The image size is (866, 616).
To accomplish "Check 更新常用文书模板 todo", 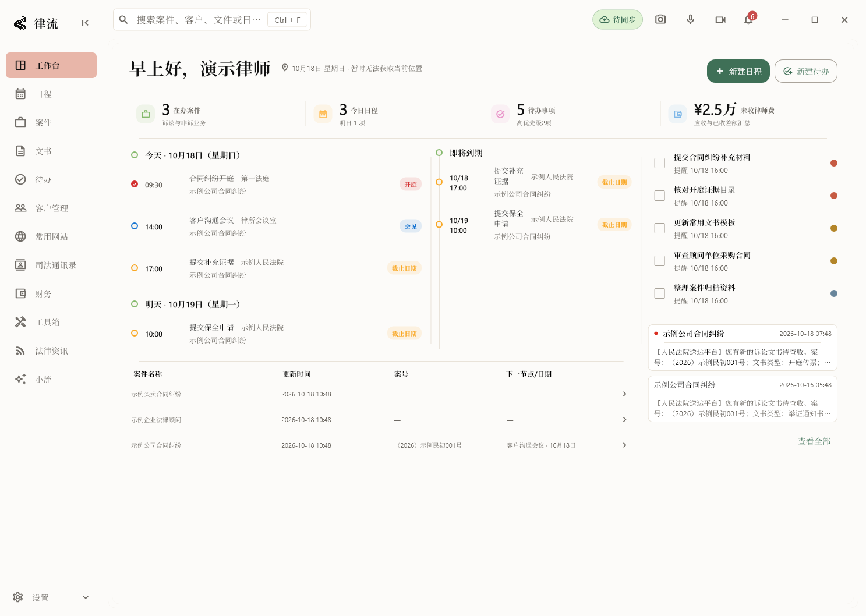I will [x=659, y=228].
